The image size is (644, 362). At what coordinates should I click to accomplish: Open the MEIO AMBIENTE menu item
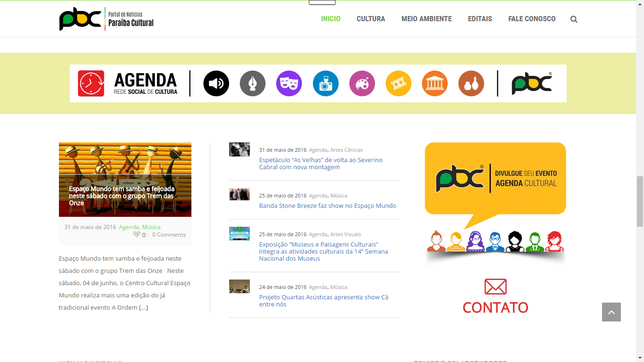coord(427,19)
